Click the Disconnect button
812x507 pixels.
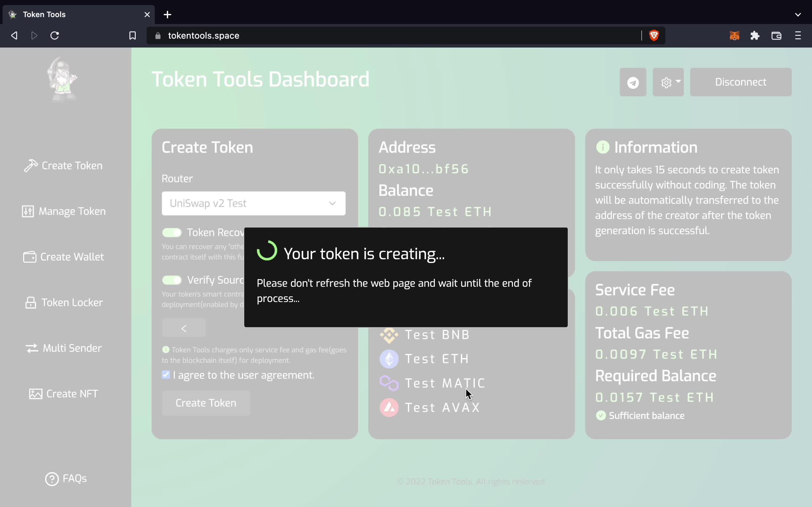click(x=740, y=81)
